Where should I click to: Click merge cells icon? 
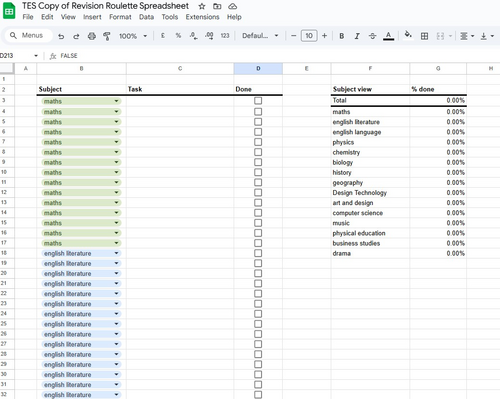click(x=440, y=36)
